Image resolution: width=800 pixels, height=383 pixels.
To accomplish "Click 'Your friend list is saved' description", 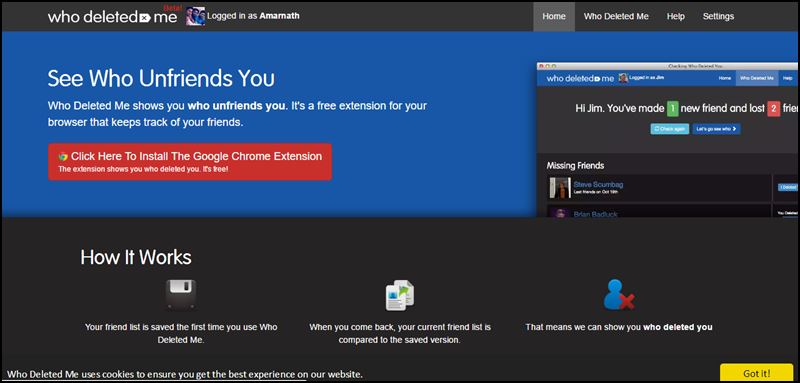I will point(181,333).
